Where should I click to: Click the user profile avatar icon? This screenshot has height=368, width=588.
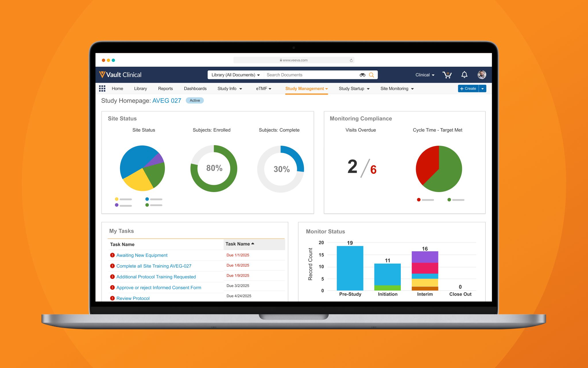[x=482, y=75]
